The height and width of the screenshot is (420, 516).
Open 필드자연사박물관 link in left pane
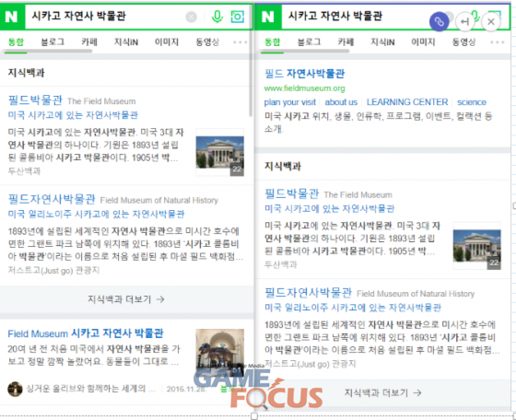click(x=52, y=199)
